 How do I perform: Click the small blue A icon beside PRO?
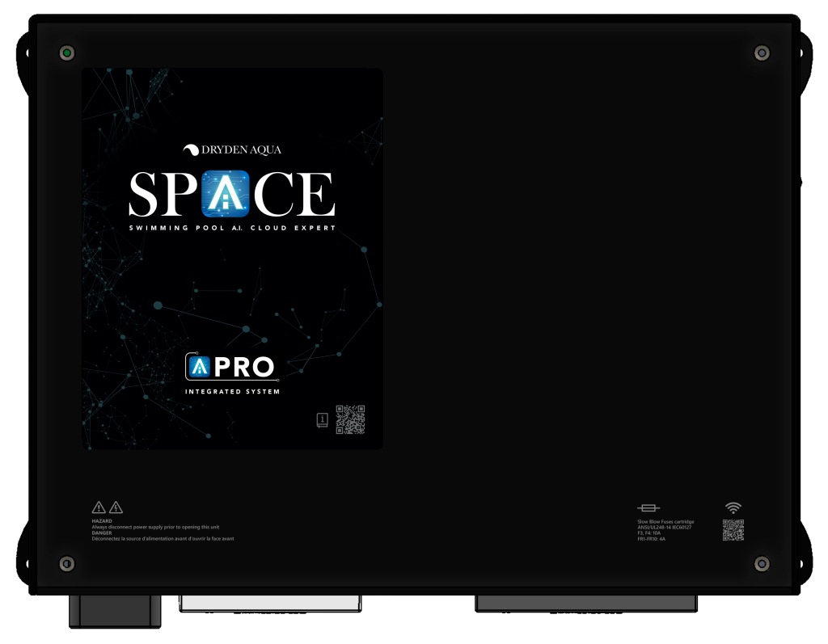(200, 366)
